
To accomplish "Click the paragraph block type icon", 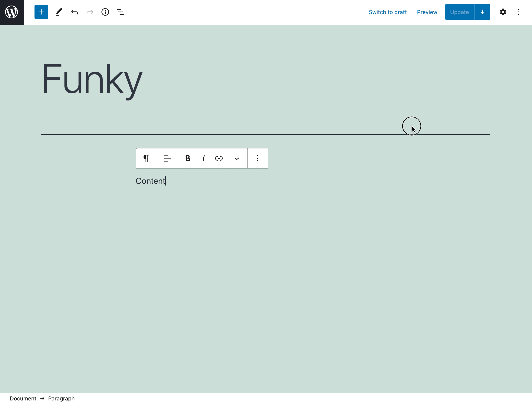I will point(146,158).
